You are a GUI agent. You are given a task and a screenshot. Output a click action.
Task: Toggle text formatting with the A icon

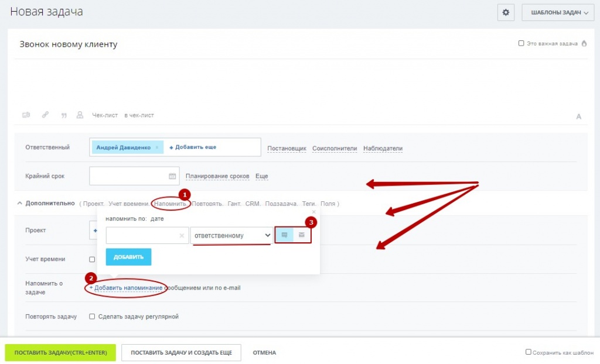578,116
